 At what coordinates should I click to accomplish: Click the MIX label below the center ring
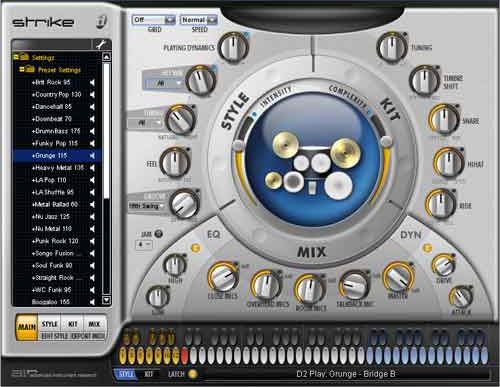point(311,252)
